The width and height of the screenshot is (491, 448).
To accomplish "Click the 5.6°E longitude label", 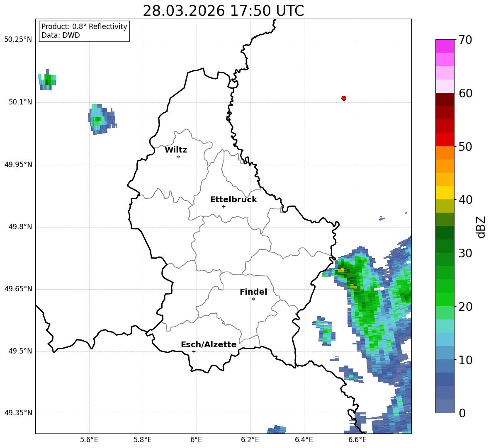I will pyautogui.click(x=89, y=440).
